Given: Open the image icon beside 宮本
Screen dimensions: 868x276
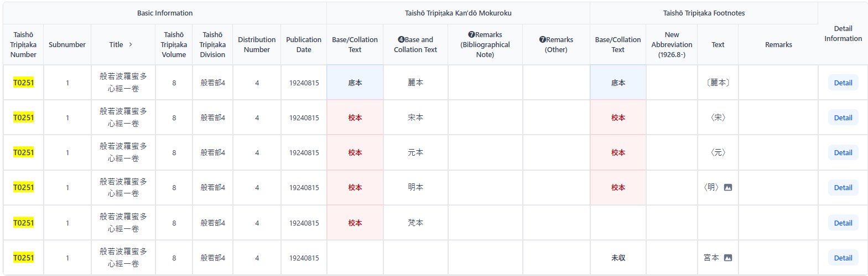Looking at the screenshot, I should click(x=728, y=258).
